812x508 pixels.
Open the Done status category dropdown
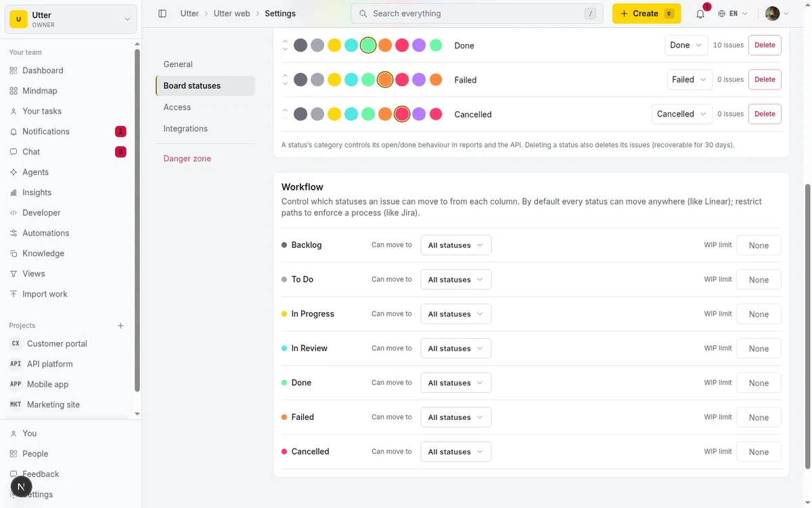click(686, 45)
